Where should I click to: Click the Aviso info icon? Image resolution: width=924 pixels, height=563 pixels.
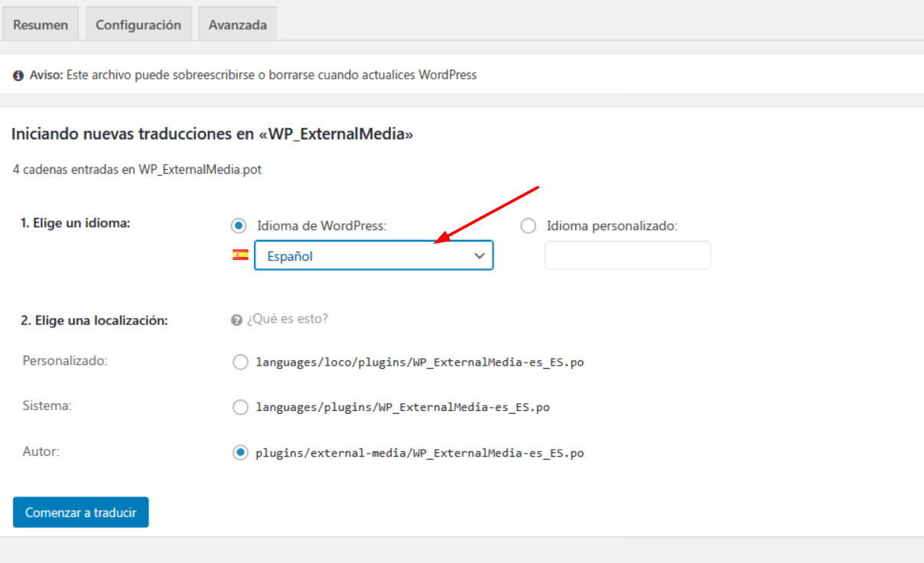click(18, 76)
